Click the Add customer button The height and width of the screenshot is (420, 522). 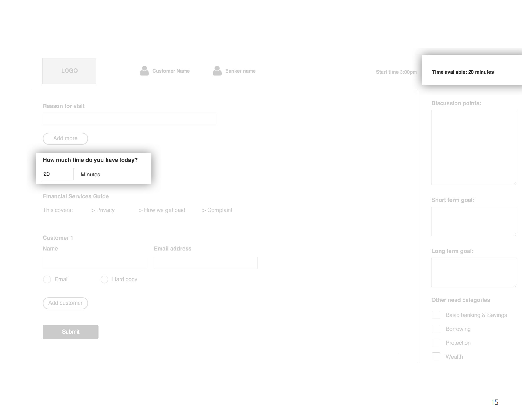(x=65, y=303)
